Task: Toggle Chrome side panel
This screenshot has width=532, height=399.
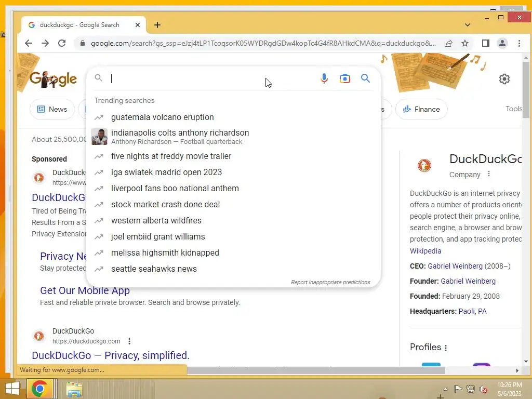Action: (486, 43)
